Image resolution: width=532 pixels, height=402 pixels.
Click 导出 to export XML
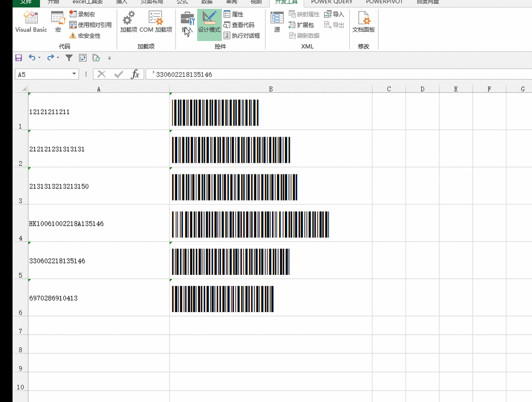pyautogui.click(x=334, y=25)
